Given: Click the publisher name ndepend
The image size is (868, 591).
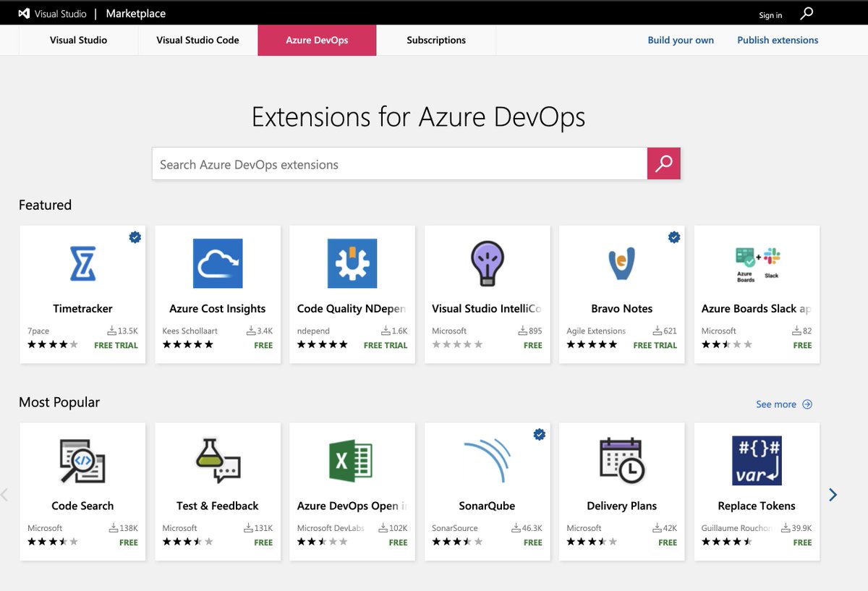Looking at the screenshot, I should [x=313, y=331].
